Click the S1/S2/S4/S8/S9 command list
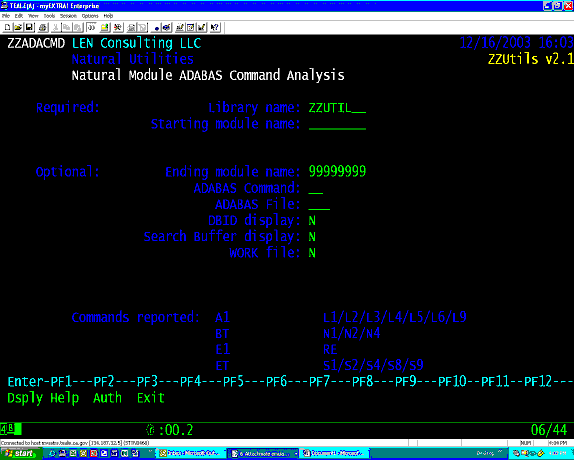This screenshot has height=461, width=576. (x=373, y=365)
